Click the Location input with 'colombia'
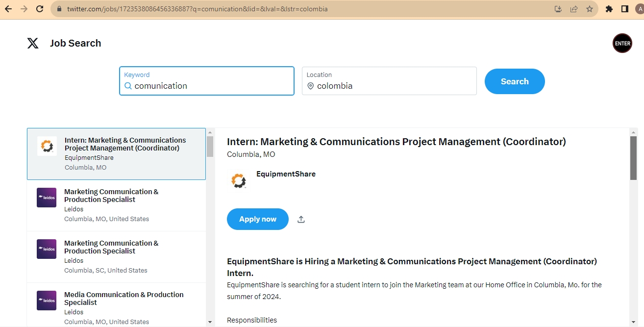This screenshot has height=327, width=644. pyautogui.click(x=389, y=81)
